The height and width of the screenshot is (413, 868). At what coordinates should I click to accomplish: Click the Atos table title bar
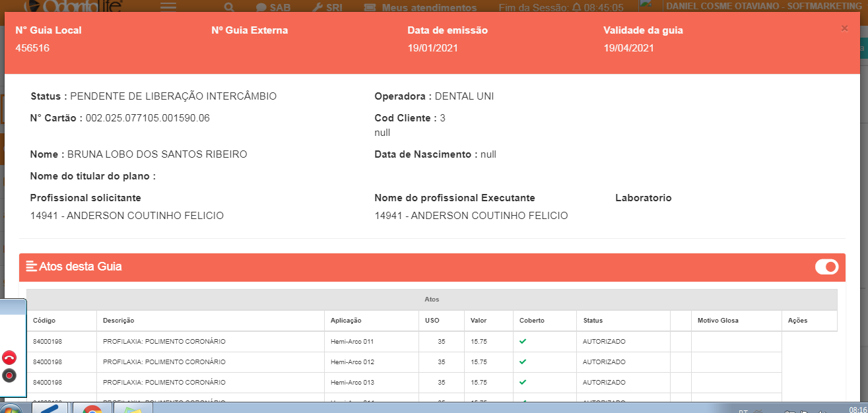tap(432, 300)
